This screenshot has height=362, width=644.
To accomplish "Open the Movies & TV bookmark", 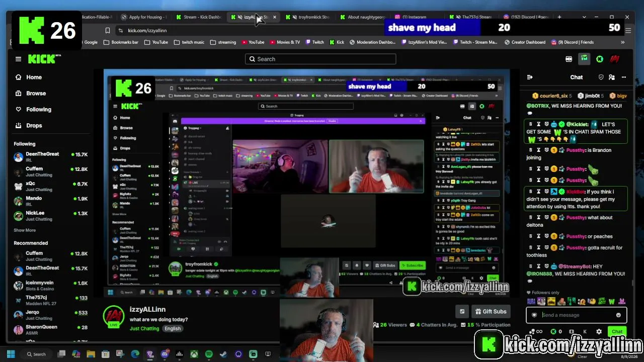I will (284, 42).
